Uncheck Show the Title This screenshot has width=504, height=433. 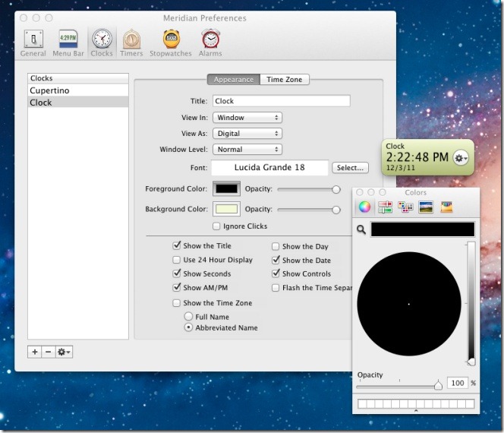[x=176, y=246]
